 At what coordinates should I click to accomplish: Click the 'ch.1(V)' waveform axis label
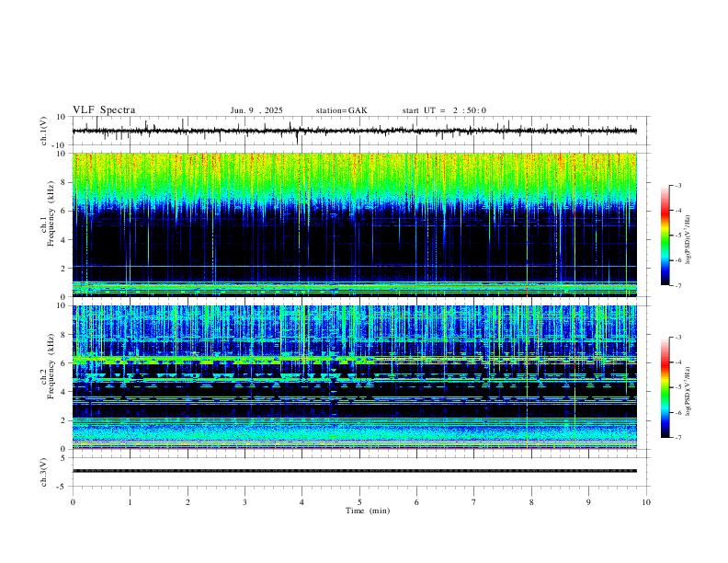[x=45, y=131]
